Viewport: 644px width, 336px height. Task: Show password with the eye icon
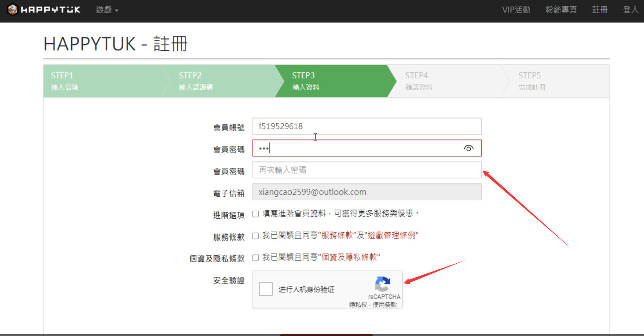(x=469, y=148)
